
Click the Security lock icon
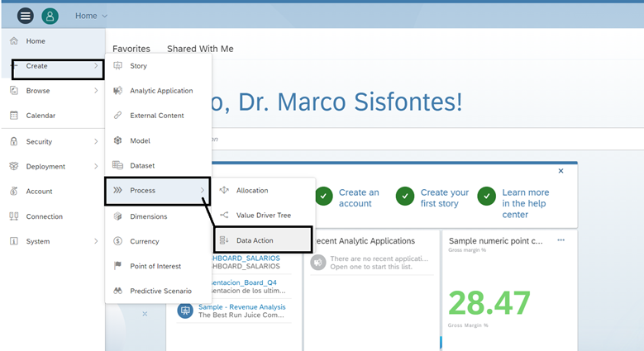14,141
